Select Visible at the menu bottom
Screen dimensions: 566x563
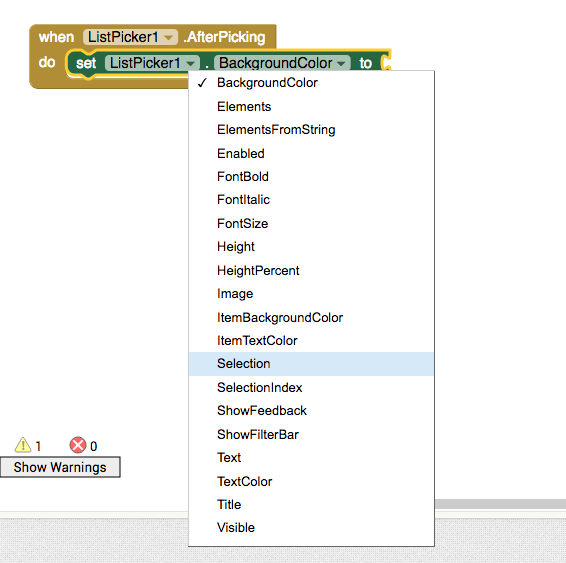(x=311, y=528)
